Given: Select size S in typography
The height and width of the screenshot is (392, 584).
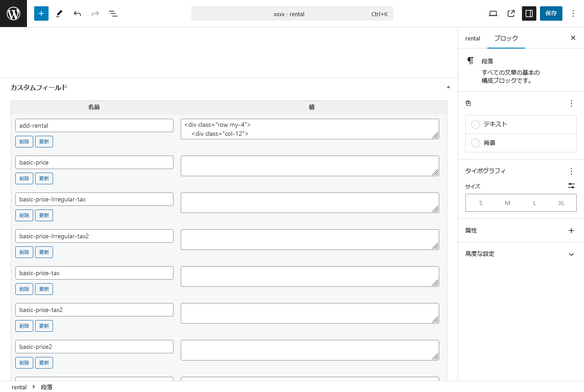Looking at the screenshot, I should [481, 203].
